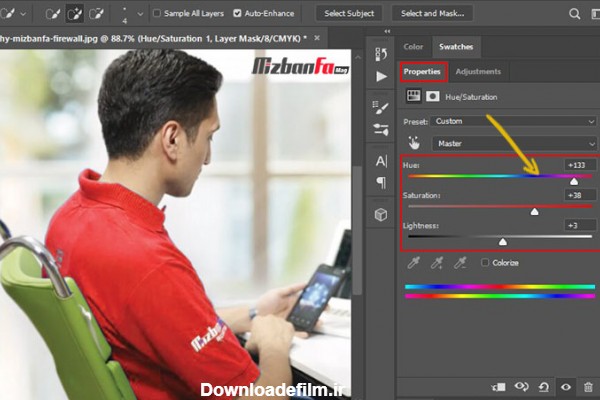The width and height of the screenshot is (600, 400).
Task: Click the upper color spectrum bar
Action: pos(500,287)
